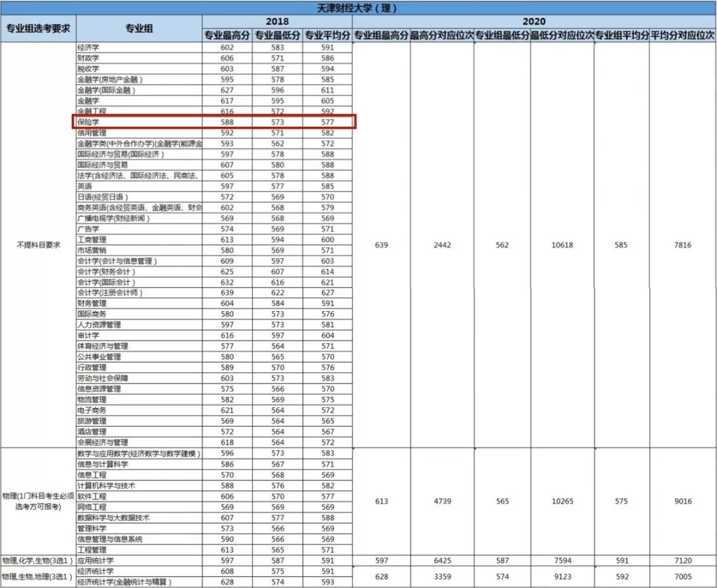The width and height of the screenshot is (717, 588).
Task: Click the 2020 rank value '10618'
Action: [x=562, y=245]
